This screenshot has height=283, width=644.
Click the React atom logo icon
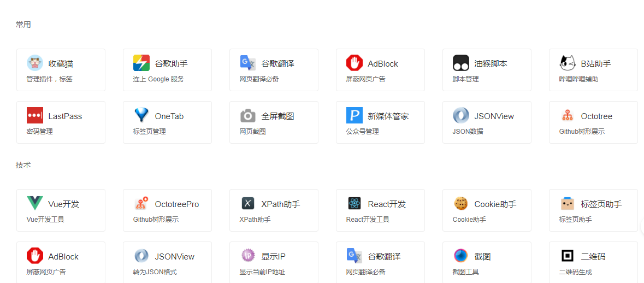point(355,203)
